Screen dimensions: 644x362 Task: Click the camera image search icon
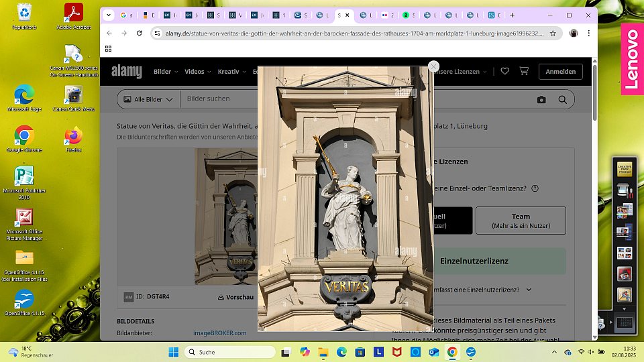click(541, 100)
